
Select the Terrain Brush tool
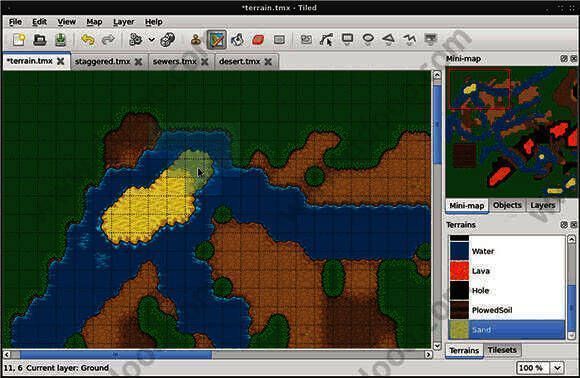[216, 40]
